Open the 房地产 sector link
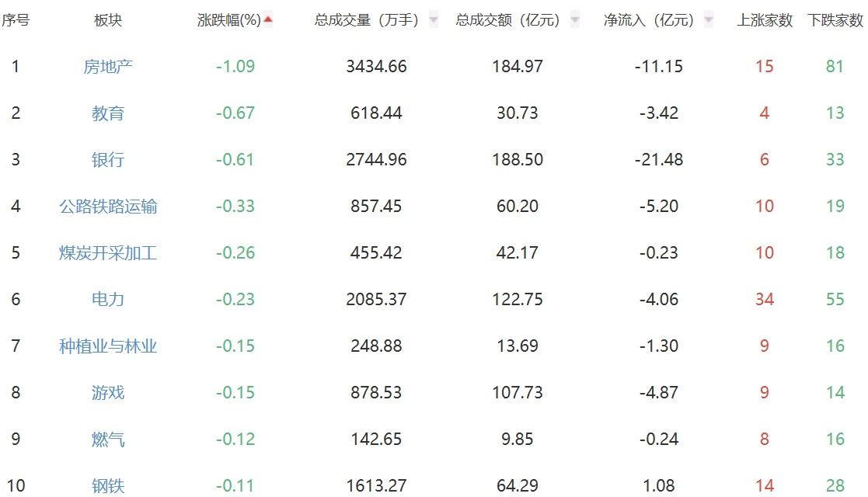This screenshot has width=868, height=497. [x=108, y=67]
